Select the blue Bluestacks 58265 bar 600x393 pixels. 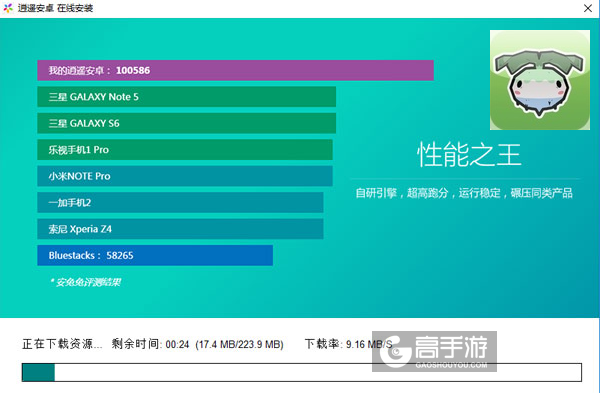pyautogui.click(x=155, y=255)
